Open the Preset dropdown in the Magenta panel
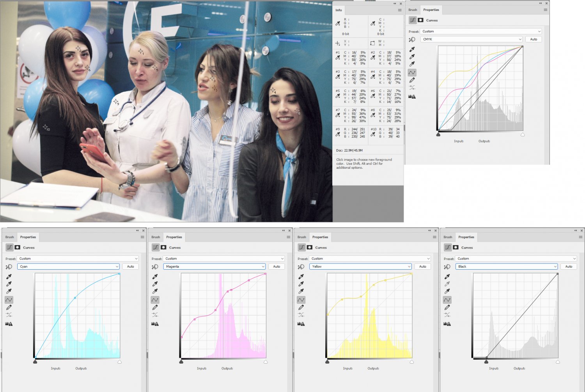 (224, 259)
